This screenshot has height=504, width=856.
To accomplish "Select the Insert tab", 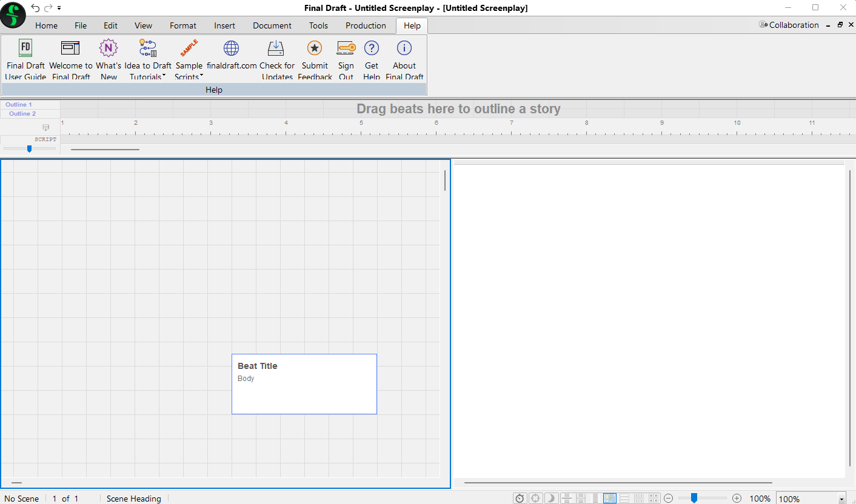I will [x=224, y=25].
